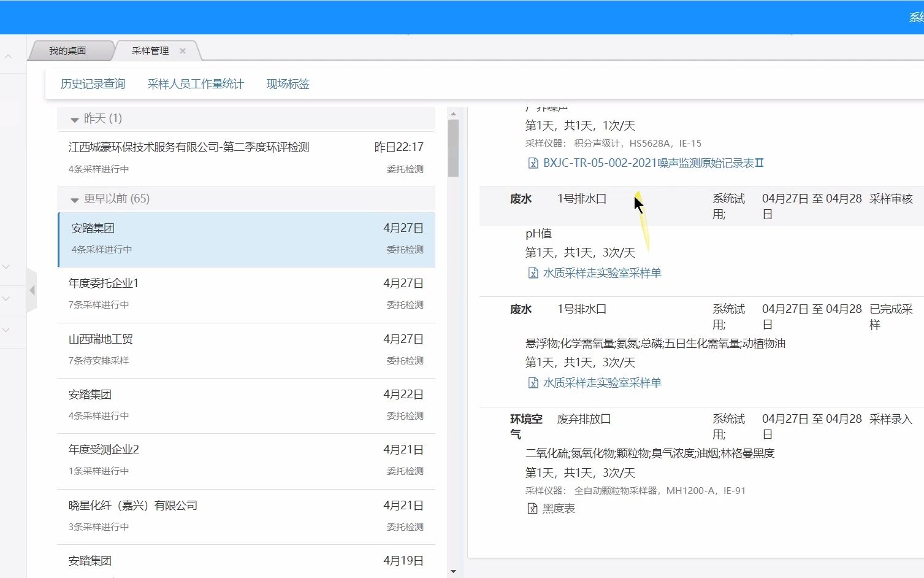
Task: Click 采样审核 status text
Action: point(891,199)
